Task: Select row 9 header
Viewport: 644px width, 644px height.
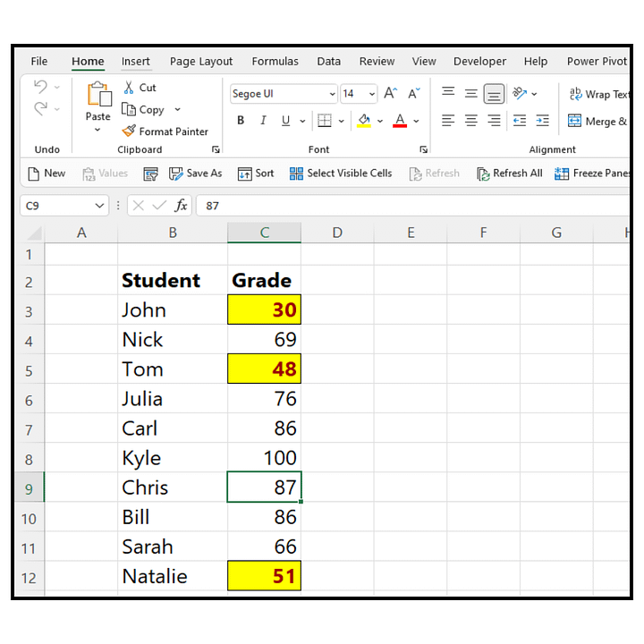Action: (29, 488)
